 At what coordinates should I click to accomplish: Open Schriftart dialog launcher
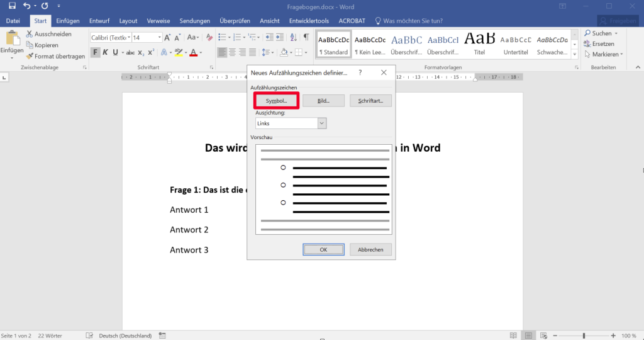[x=211, y=67]
